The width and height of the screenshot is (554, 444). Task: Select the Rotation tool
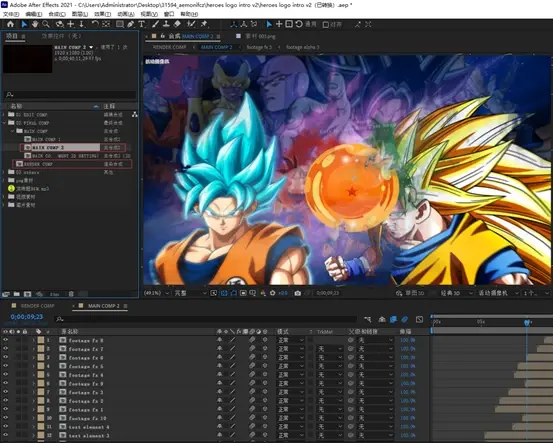95,24
